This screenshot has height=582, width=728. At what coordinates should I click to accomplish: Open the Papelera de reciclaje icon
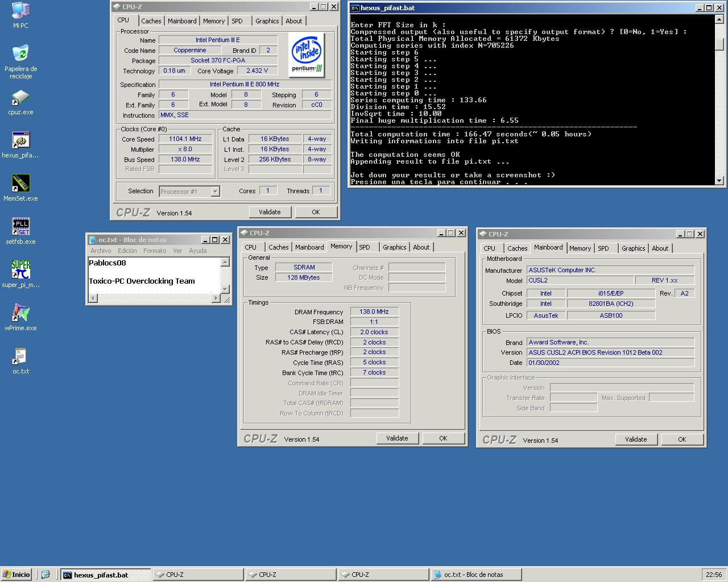pyautogui.click(x=20, y=53)
